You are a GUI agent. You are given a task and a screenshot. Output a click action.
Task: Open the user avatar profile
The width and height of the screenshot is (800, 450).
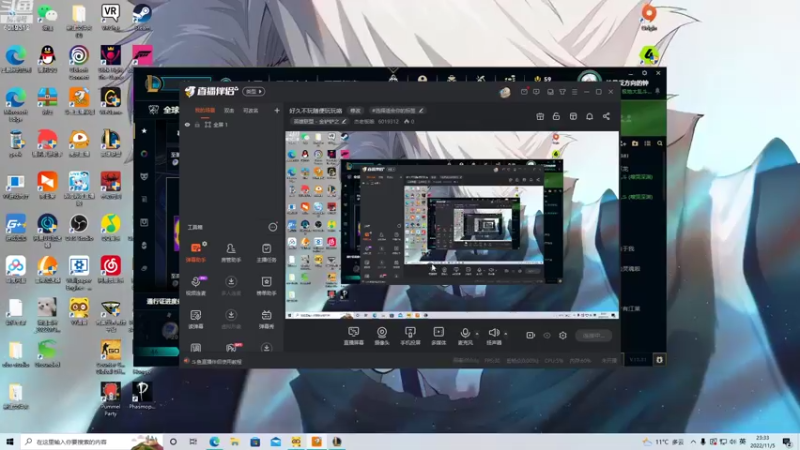(x=505, y=92)
